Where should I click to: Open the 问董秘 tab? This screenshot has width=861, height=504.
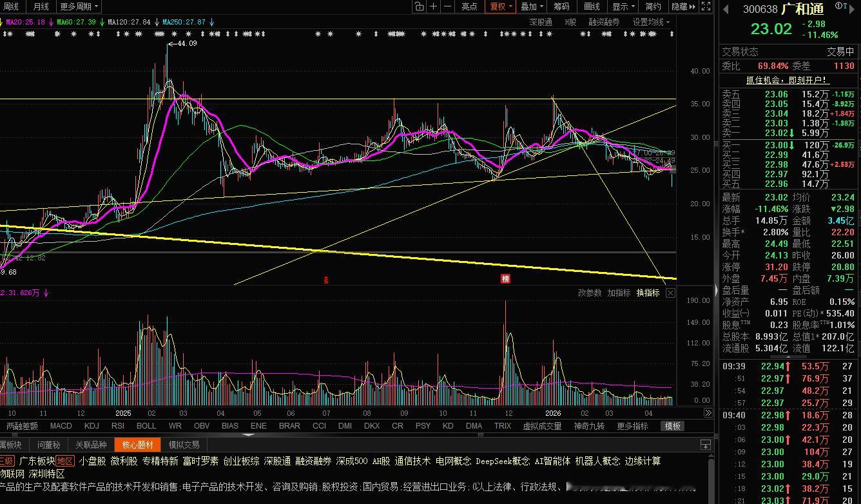click(x=49, y=445)
